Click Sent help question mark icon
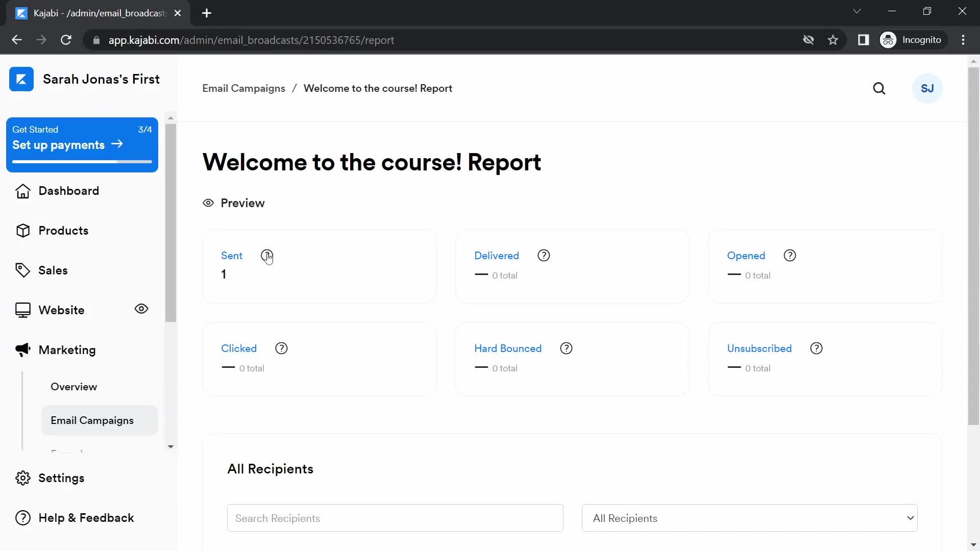 pos(266,256)
